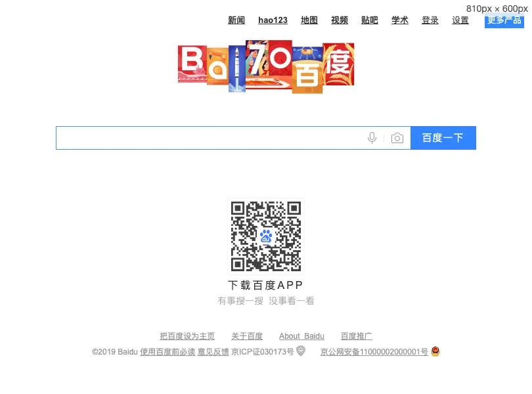Viewport: 532px width, 394px height.
Task: Open 设置 settings menu
Action: [x=460, y=20]
